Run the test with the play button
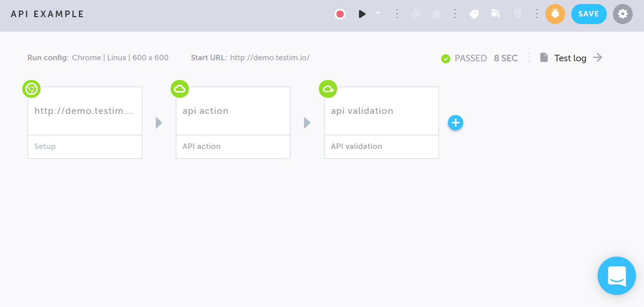The width and height of the screenshot is (644, 307). 362,14
